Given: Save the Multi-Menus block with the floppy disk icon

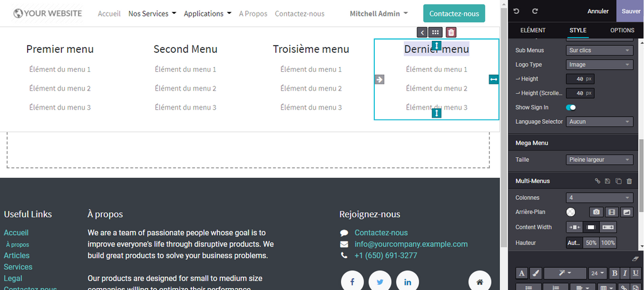Looking at the screenshot, I should 608,181.
